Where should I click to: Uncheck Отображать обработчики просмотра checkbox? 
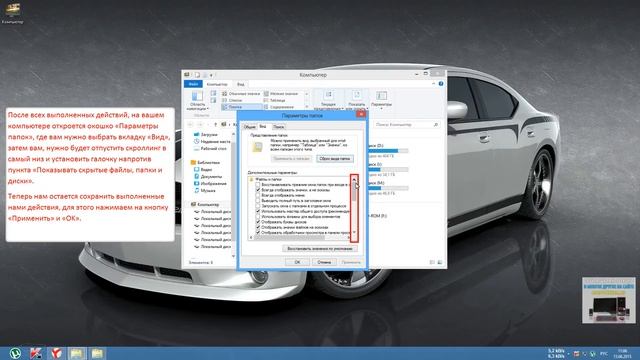click(x=258, y=233)
